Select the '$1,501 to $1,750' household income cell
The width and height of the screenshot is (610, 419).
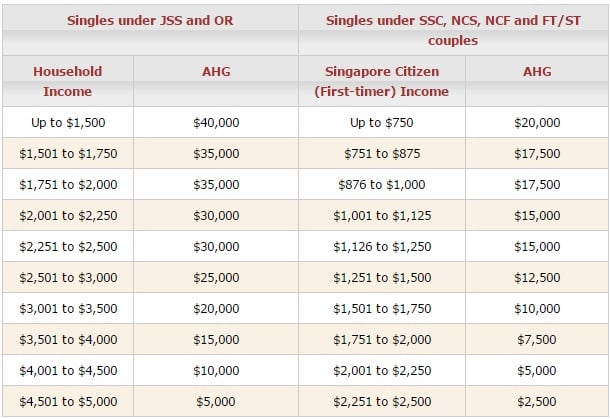point(68,154)
